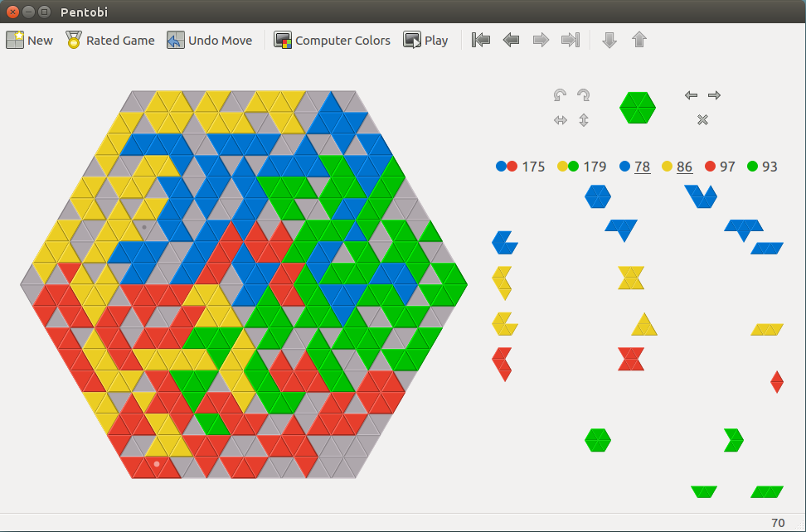The image size is (806, 532).
Task: Go back one move
Action: [511, 40]
